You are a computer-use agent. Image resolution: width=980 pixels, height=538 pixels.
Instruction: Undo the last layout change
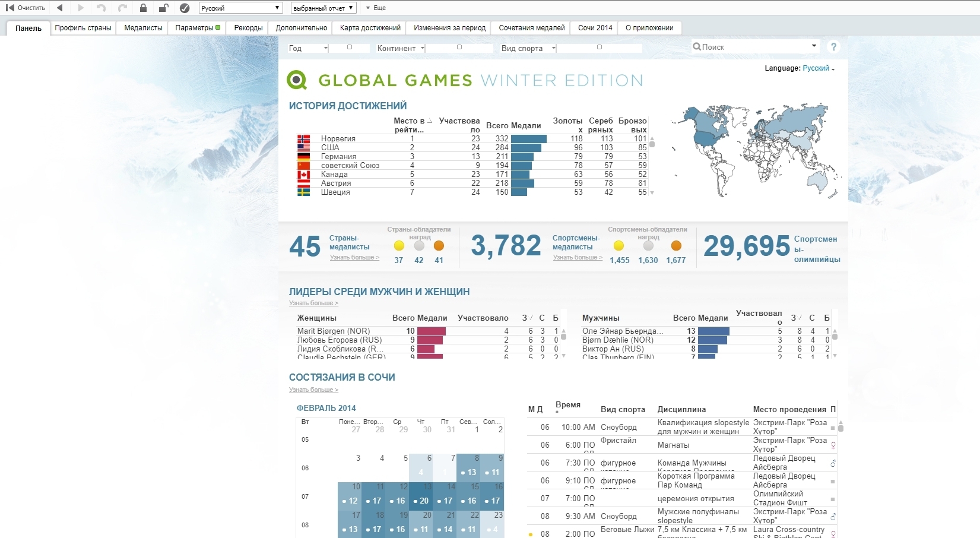click(101, 8)
